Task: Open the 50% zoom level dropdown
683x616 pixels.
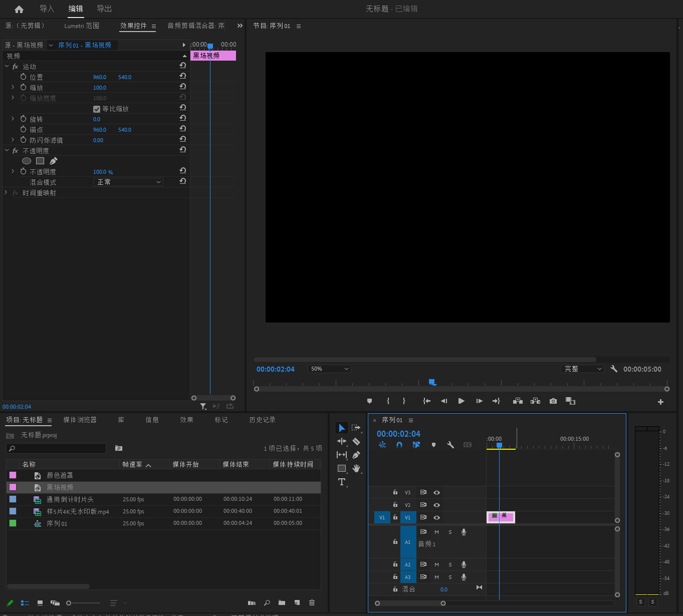Action: [329, 369]
